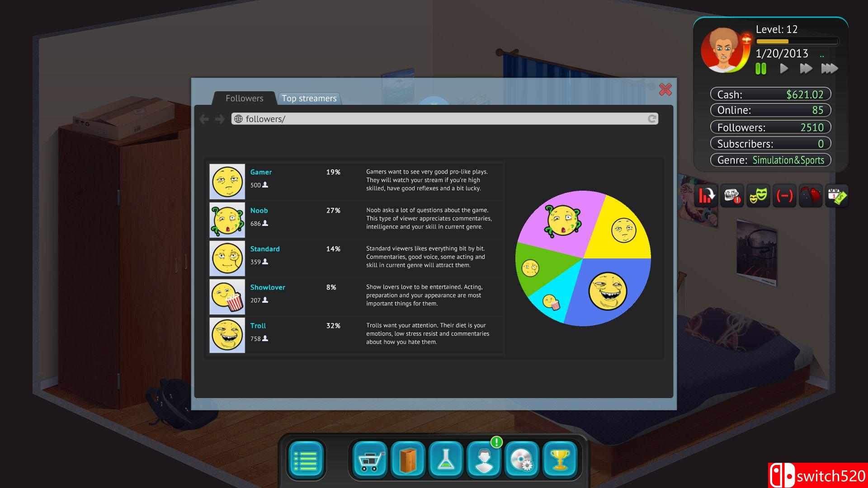Switch to the Top streamers tab

[309, 99]
